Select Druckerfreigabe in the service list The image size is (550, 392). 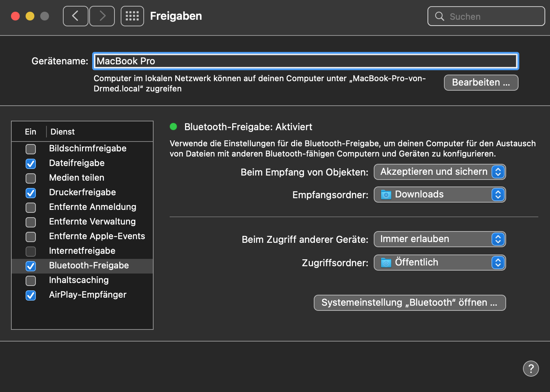coord(82,192)
